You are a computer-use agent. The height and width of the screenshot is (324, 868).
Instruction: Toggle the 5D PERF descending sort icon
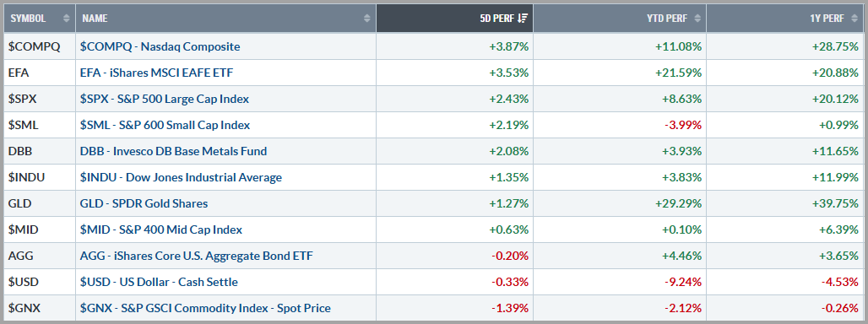pos(523,19)
